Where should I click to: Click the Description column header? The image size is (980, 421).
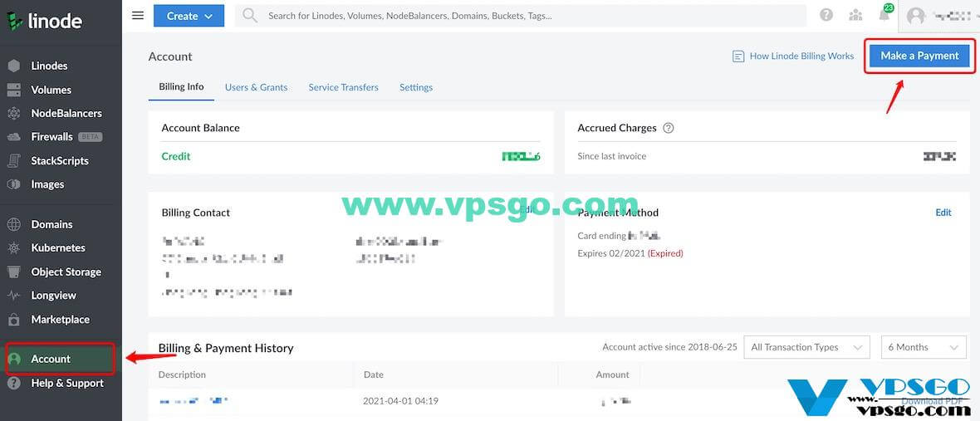(x=182, y=374)
